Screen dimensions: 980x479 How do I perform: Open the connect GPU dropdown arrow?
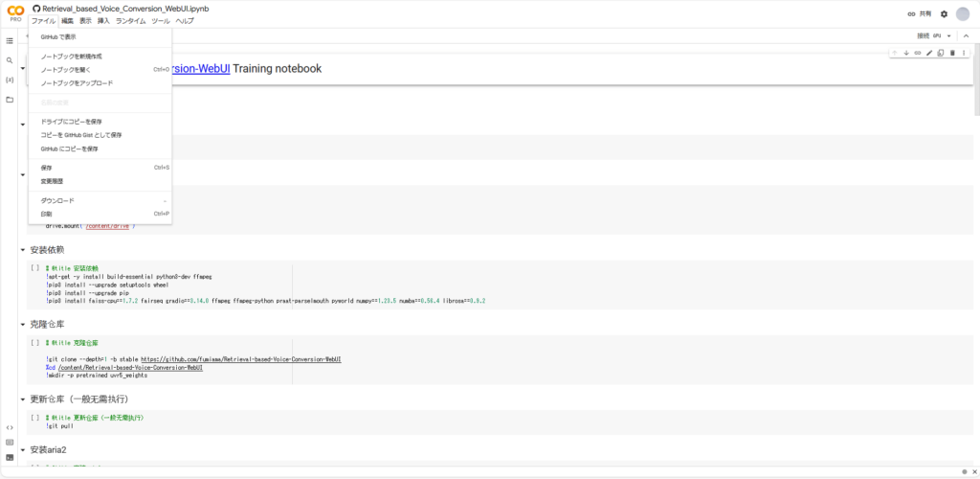coord(948,36)
